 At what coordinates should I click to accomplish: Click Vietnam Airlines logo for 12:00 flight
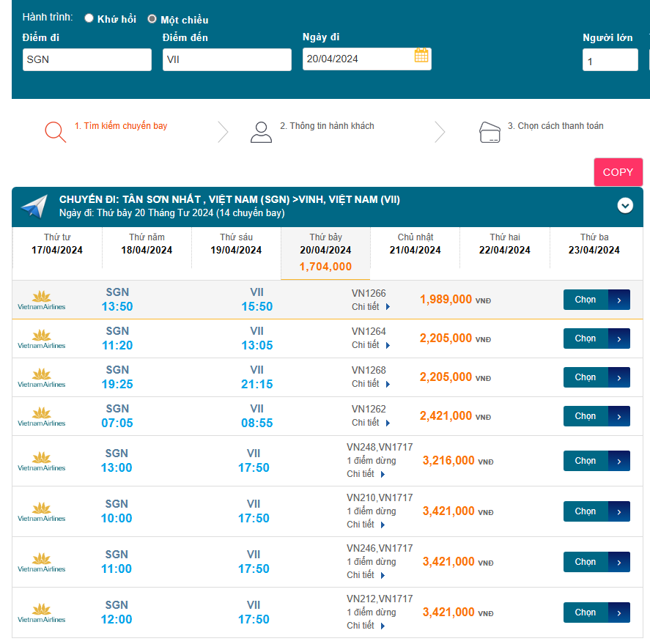[x=42, y=612]
